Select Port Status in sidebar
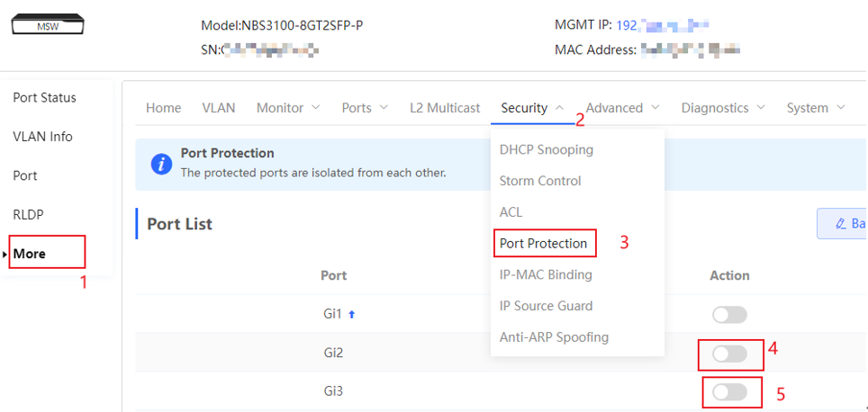Viewport: 868px width, 412px height. tap(44, 98)
